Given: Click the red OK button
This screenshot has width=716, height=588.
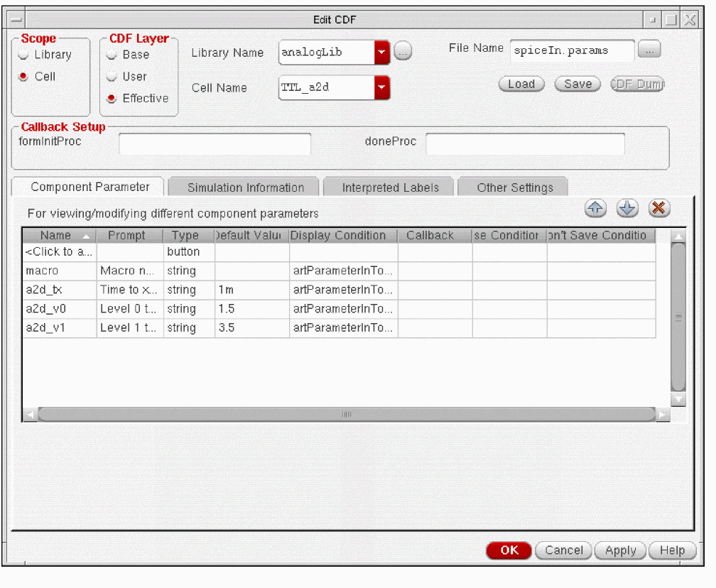Looking at the screenshot, I should [509, 550].
